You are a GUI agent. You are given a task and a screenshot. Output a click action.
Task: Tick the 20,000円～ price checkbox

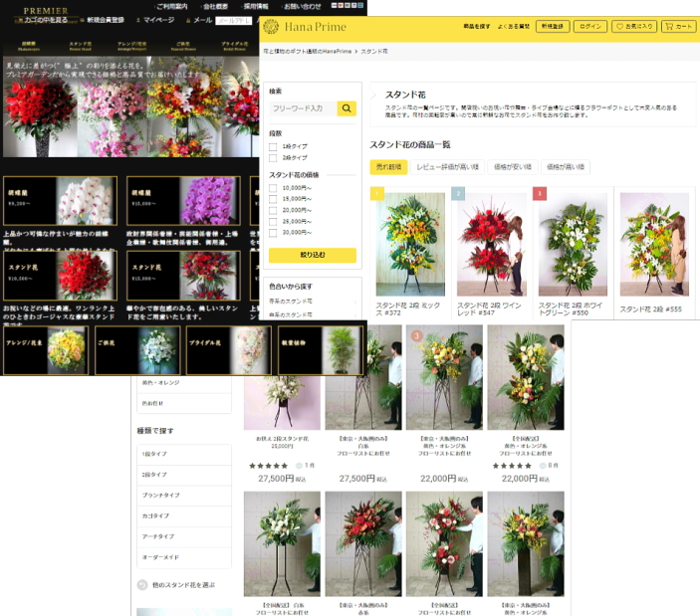point(273,211)
